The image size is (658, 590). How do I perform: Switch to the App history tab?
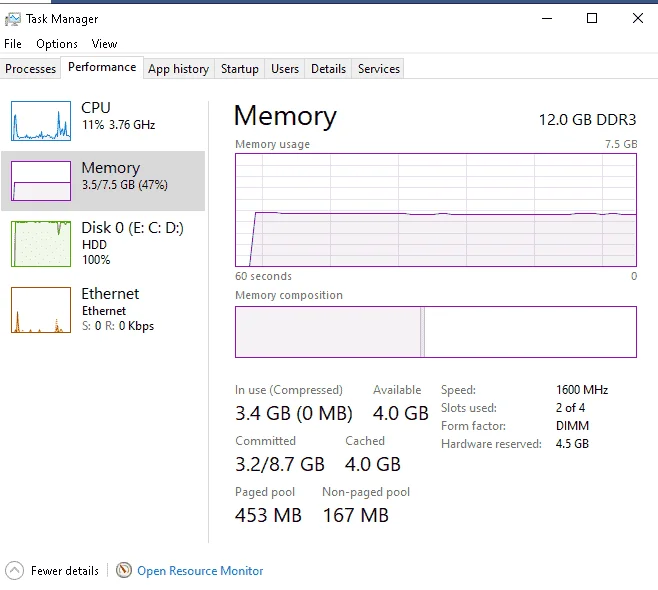[x=178, y=69]
